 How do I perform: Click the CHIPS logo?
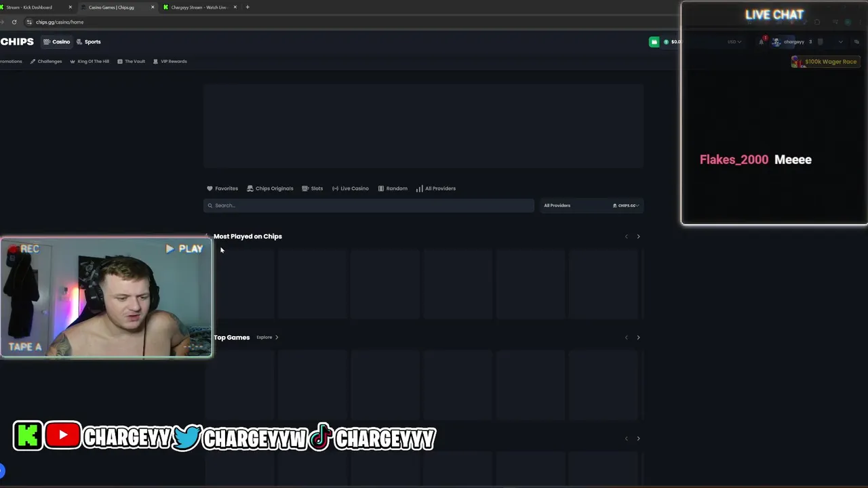[17, 42]
